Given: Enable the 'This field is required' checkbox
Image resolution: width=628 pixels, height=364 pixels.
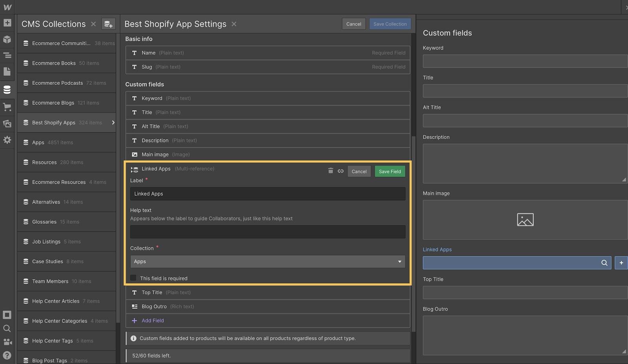Looking at the screenshot, I should point(133,278).
